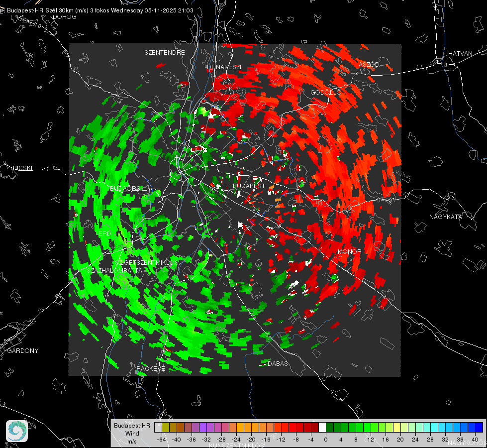
Task: Click the SZIGETSZENTMIKLÓS town label
Action: (147, 263)
